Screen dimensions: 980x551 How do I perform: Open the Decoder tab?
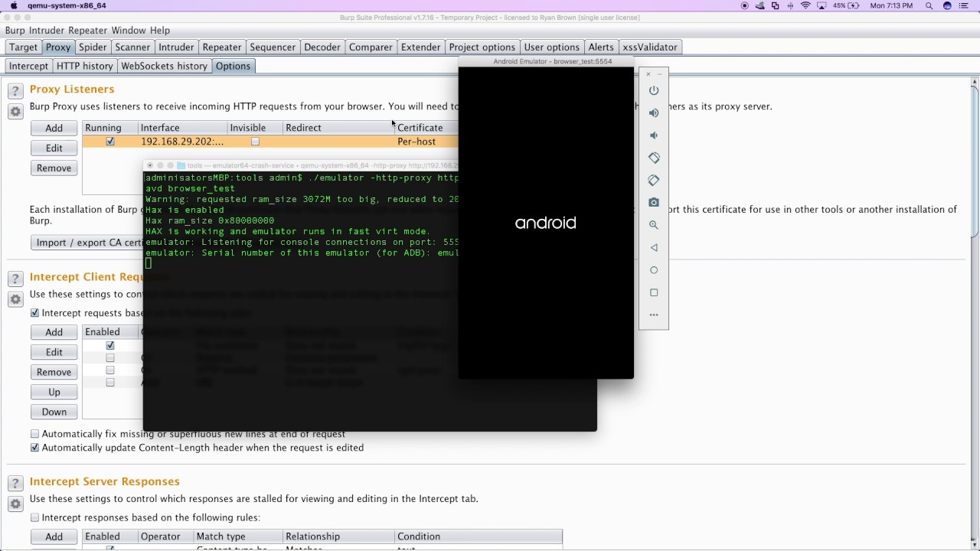322,47
